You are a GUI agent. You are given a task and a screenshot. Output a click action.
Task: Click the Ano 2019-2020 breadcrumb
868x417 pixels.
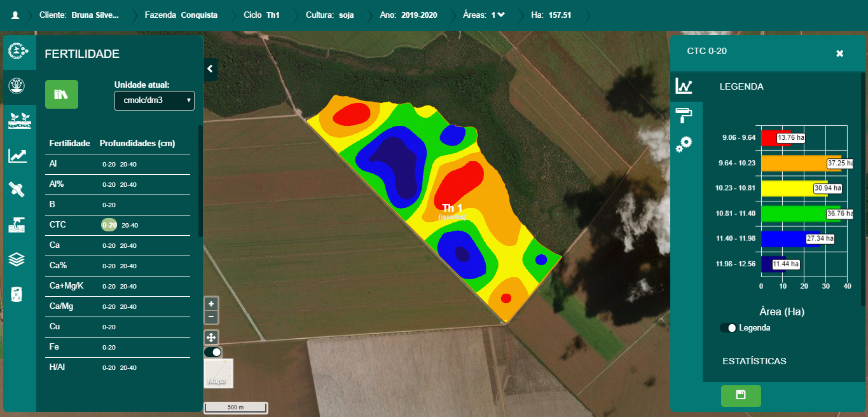pos(408,15)
